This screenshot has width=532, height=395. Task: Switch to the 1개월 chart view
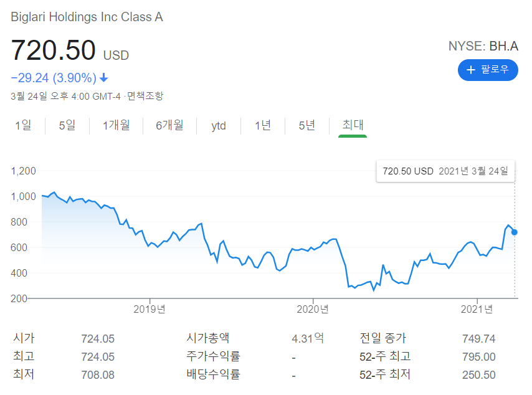click(116, 125)
